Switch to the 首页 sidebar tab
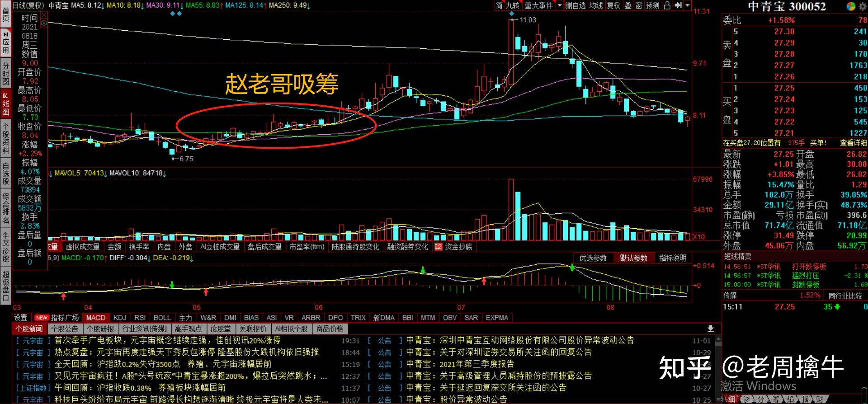 (x=5, y=14)
